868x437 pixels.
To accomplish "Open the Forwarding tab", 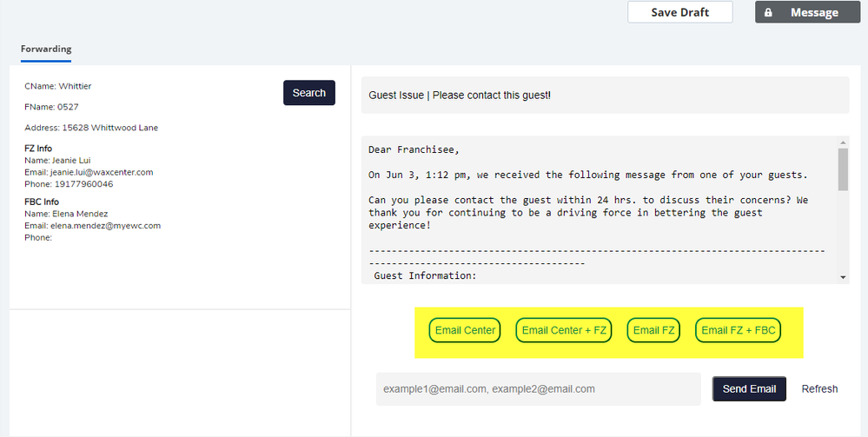I will pos(46,49).
